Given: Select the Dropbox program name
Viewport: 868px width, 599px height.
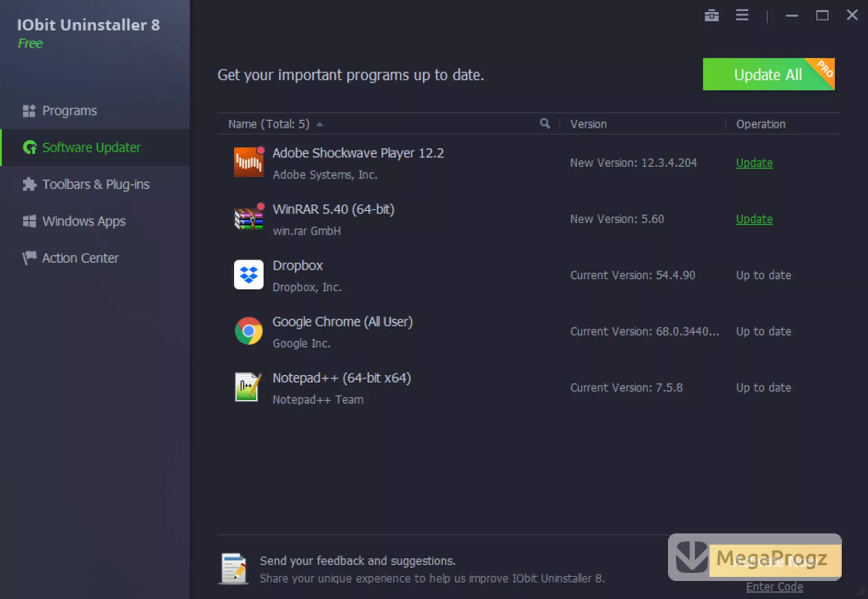Looking at the screenshot, I should pyautogui.click(x=297, y=265).
